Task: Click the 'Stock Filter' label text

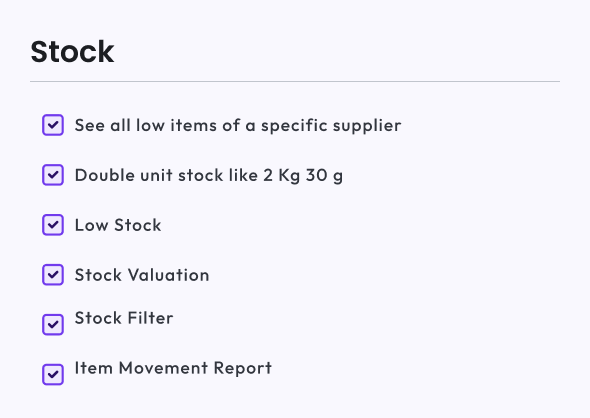Action: [124, 318]
